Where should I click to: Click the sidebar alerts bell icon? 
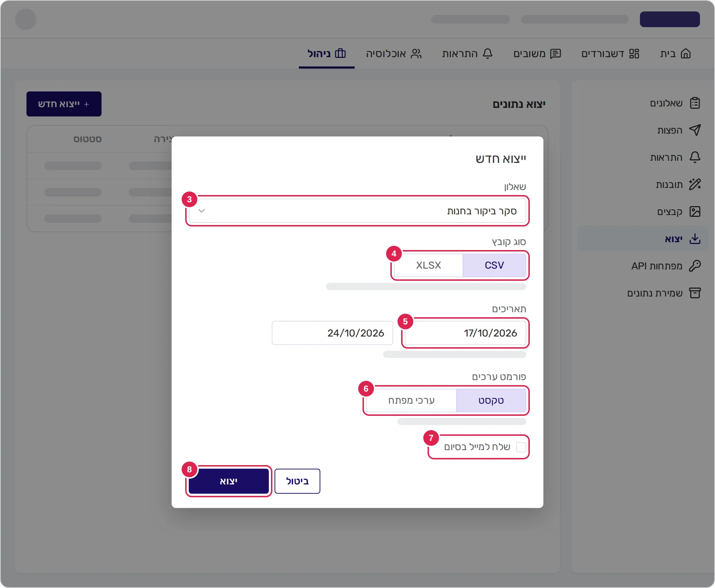(x=695, y=157)
